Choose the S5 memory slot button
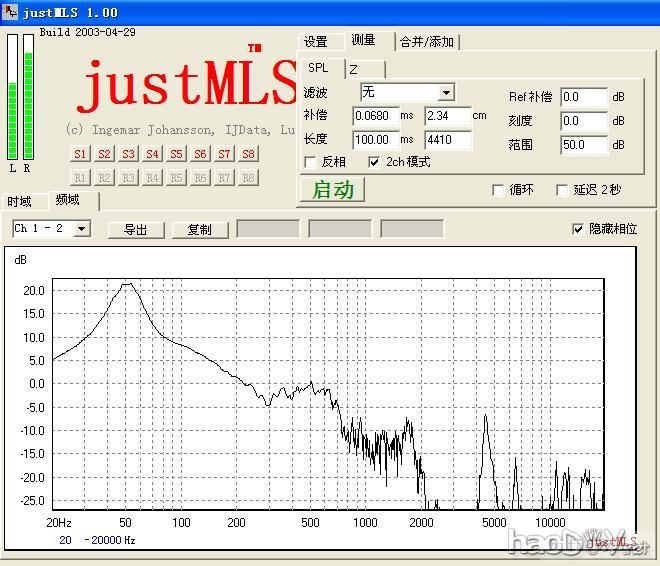Image resolution: width=660 pixels, height=566 pixels. pyautogui.click(x=176, y=154)
